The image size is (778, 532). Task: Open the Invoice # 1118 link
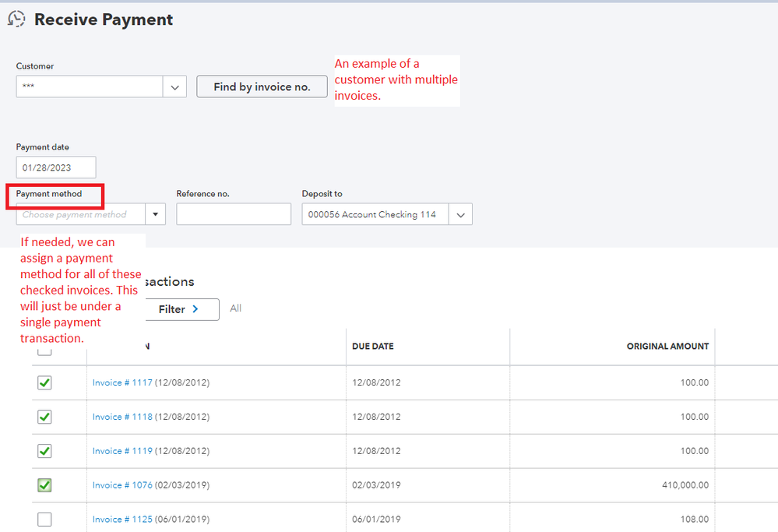[x=122, y=417]
